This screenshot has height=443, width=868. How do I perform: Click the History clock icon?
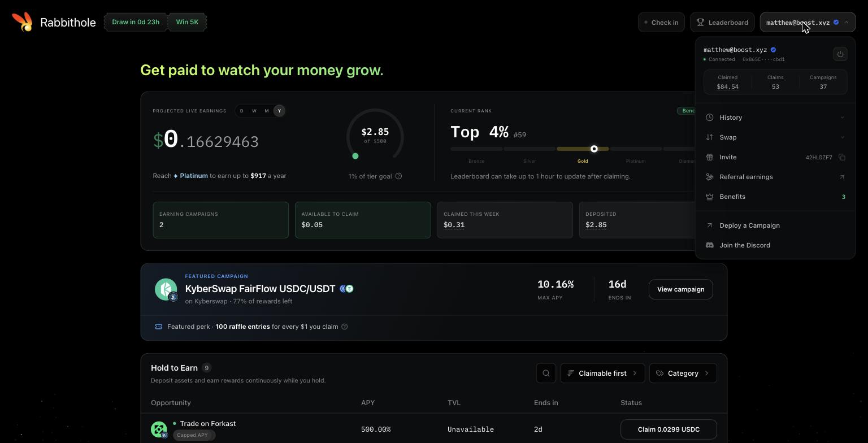pyautogui.click(x=709, y=118)
